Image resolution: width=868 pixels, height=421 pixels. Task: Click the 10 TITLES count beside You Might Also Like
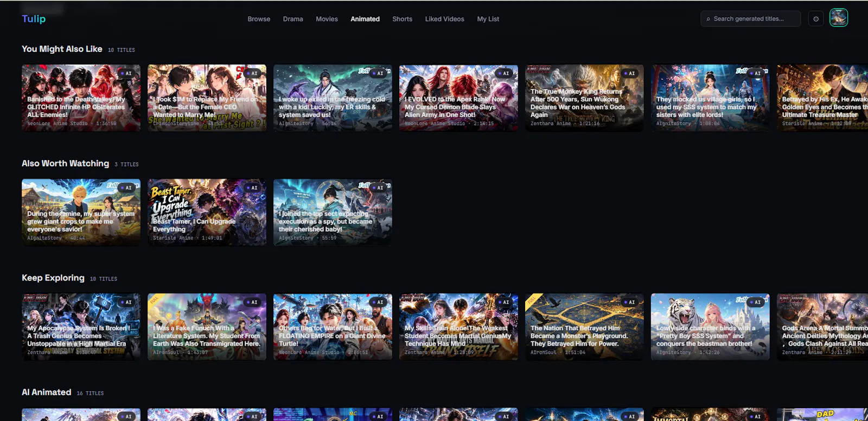[122, 50]
